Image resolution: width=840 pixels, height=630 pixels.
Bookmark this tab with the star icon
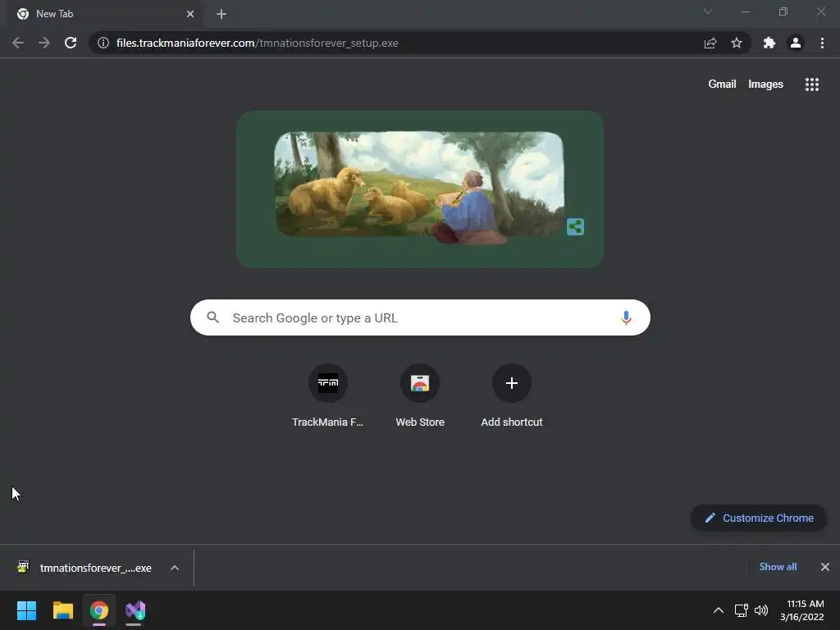point(737,43)
